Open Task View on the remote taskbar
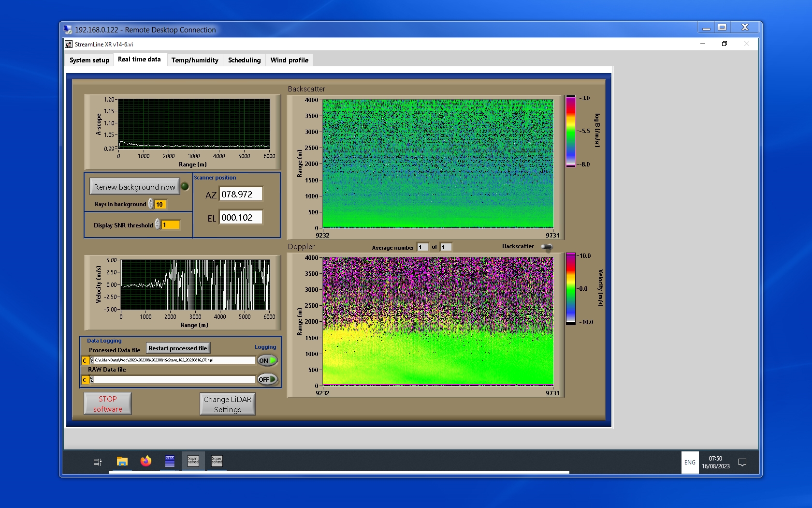 (x=97, y=462)
